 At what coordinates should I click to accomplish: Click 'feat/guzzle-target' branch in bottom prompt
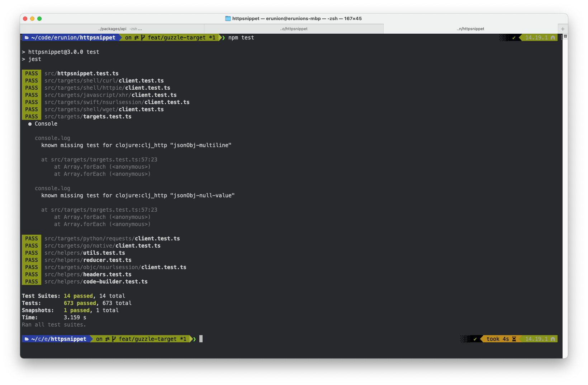[148, 339]
